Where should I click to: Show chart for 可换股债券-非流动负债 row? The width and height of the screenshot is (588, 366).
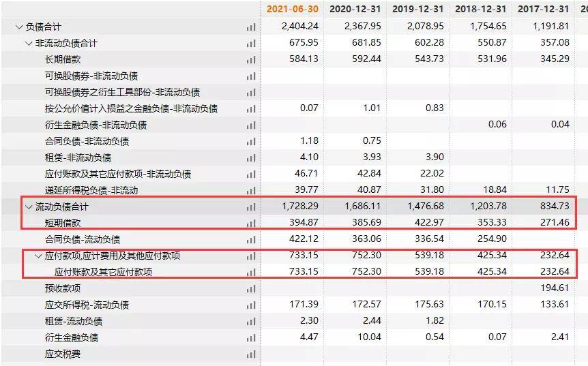[x=251, y=76]
